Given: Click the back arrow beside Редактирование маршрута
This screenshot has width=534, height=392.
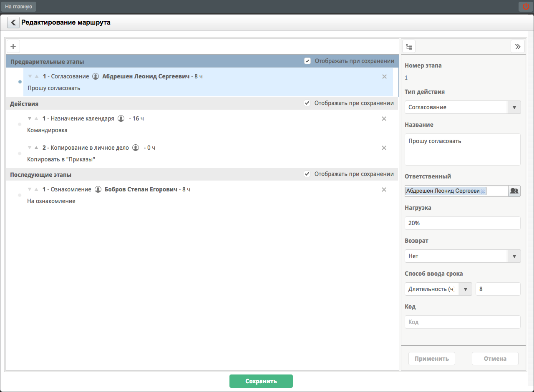Looking at the screenshot, I should click(x=13, y=23).
